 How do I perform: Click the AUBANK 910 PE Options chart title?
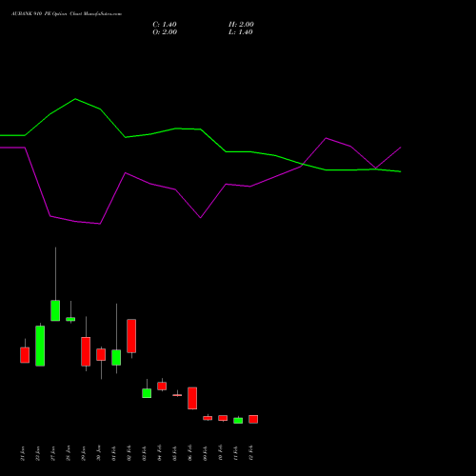pyautogui.click(x=67, y=14)
